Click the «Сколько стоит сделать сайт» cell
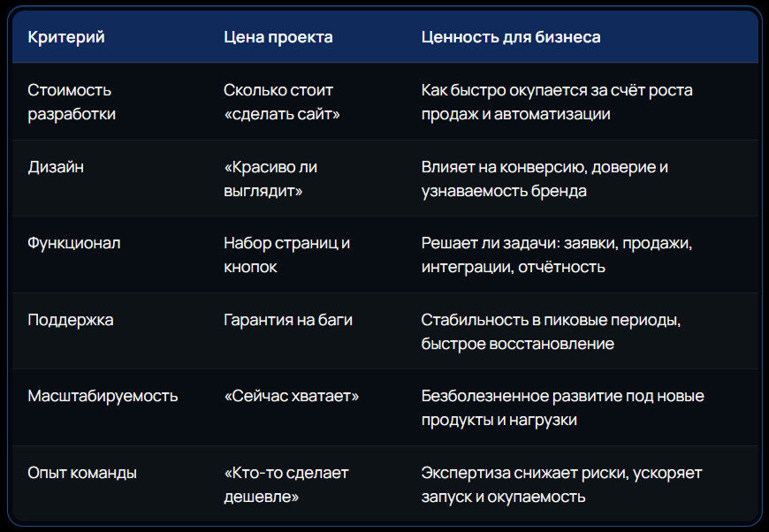 tap(282, 102)
